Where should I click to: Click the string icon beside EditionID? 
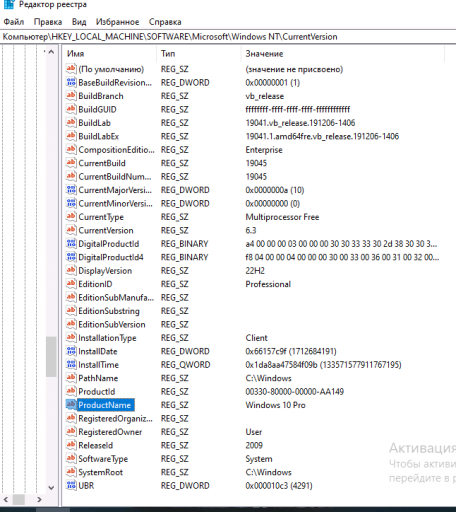pyautogui.click(x=71, y=284)
